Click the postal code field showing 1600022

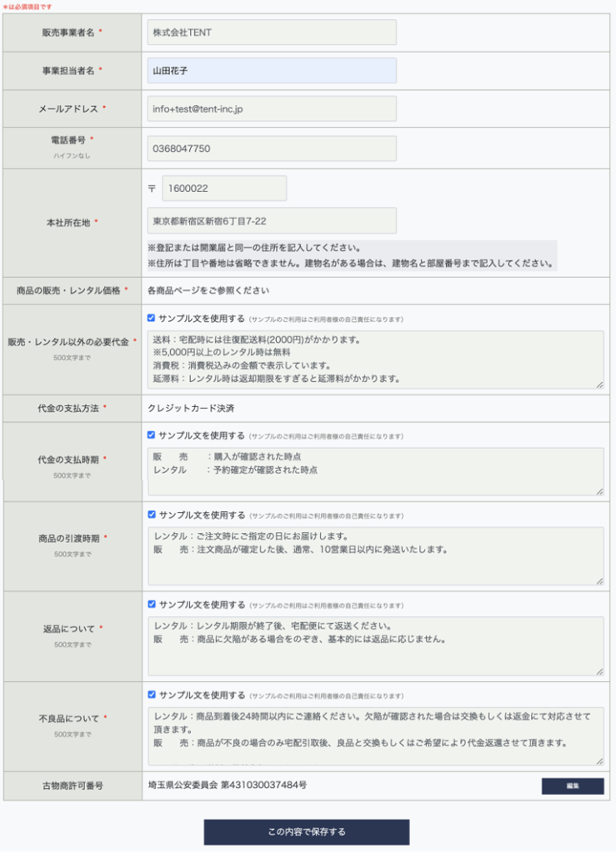pos(223,188)
